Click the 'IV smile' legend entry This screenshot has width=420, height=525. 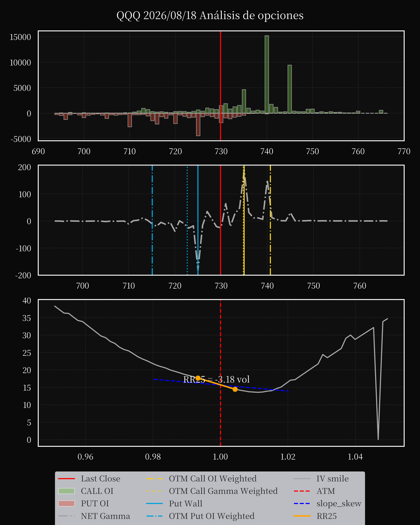[x=321, y=478]
